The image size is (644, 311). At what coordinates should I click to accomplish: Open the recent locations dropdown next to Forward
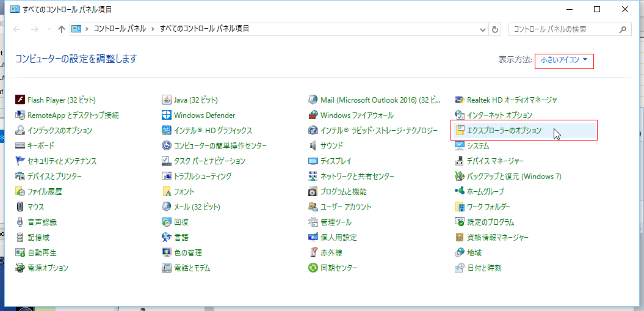tap(49, 29)
